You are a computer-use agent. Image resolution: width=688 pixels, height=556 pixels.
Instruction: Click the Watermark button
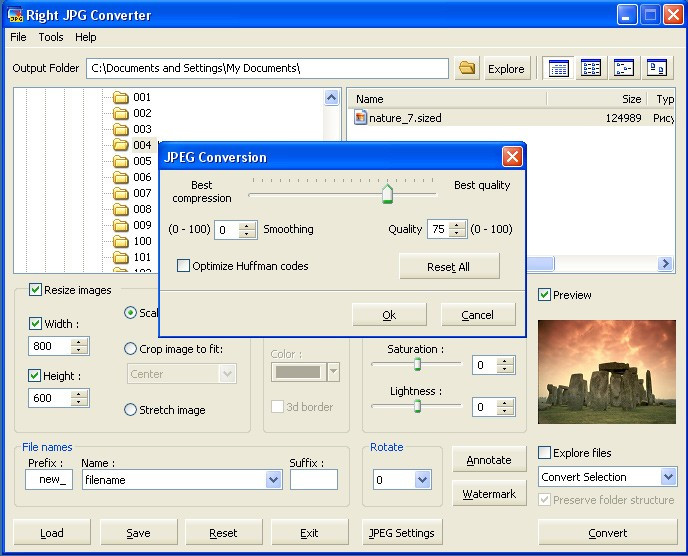[489, 494]
